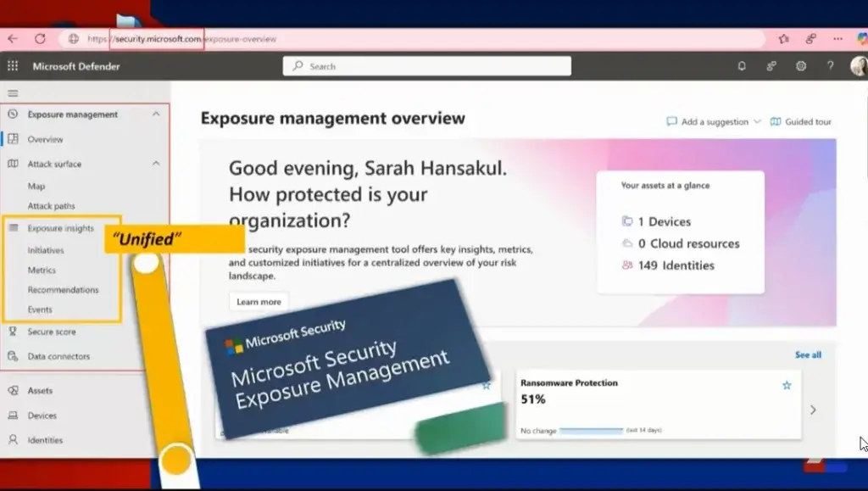Open Secure score in the sidebar
This screenshot has width=868, height=491.
(52, 332)
